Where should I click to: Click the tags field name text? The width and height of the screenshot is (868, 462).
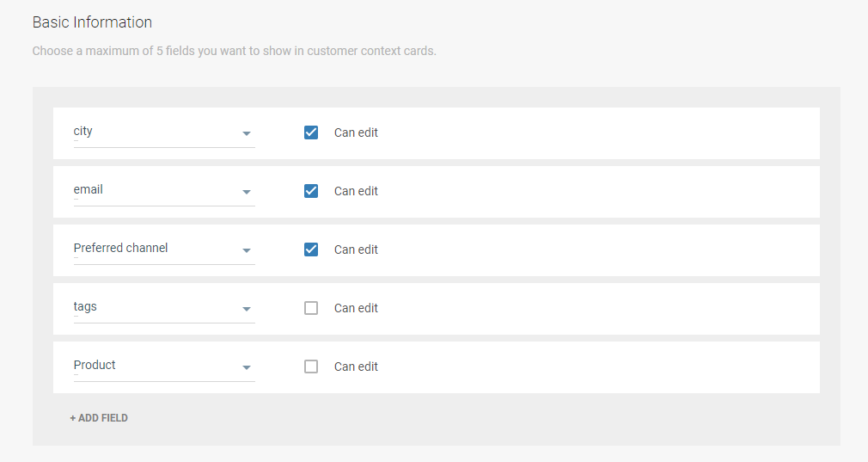pyautogui.click(x=85, y=307)
